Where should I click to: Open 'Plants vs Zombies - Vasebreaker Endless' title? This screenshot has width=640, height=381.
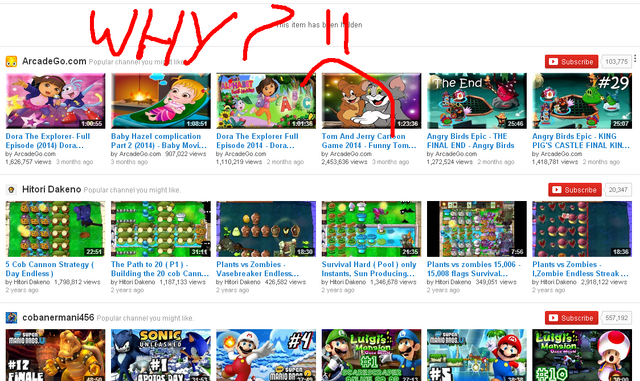click(258, 269)
